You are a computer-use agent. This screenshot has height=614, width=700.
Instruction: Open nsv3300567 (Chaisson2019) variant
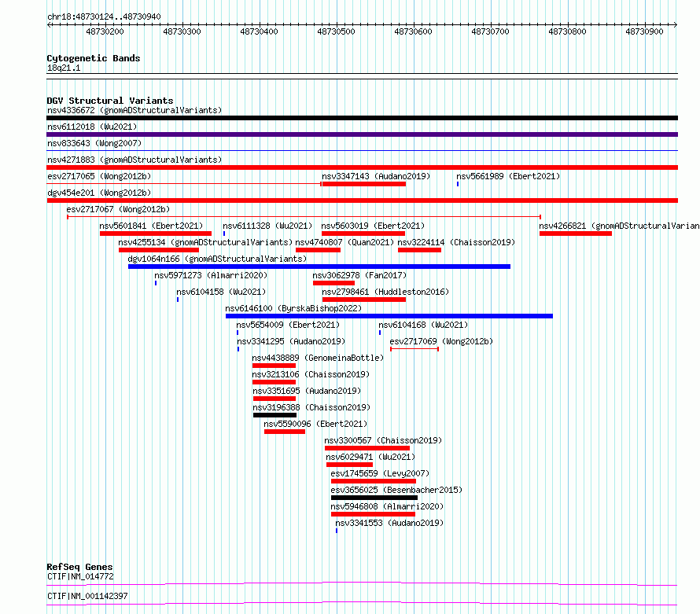pyautogui.click(x=383, y=440)
